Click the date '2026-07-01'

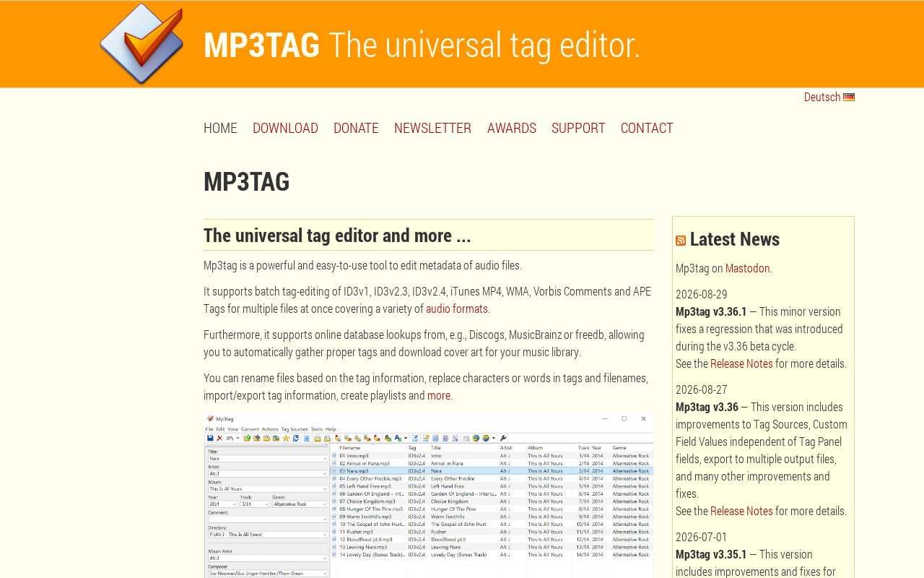(702, 537)
